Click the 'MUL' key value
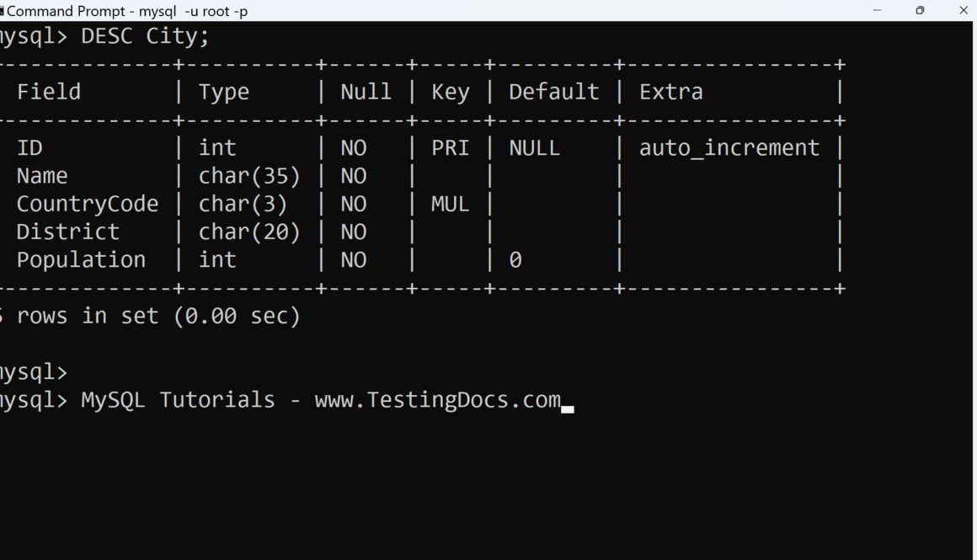 [450, 204]
